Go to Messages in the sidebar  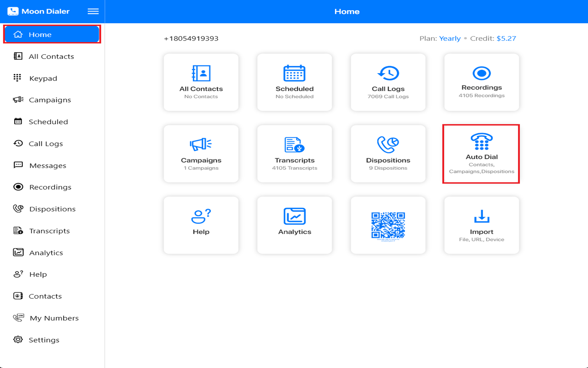pyautogui.click(x=47, y=166)
